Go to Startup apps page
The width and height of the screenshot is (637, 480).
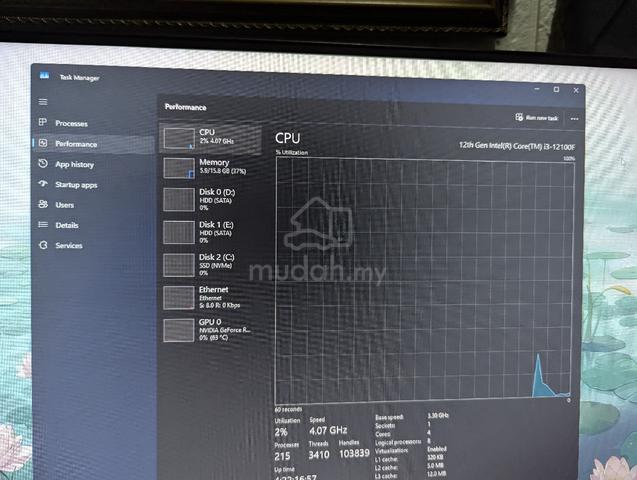click(x=76, y=185)
